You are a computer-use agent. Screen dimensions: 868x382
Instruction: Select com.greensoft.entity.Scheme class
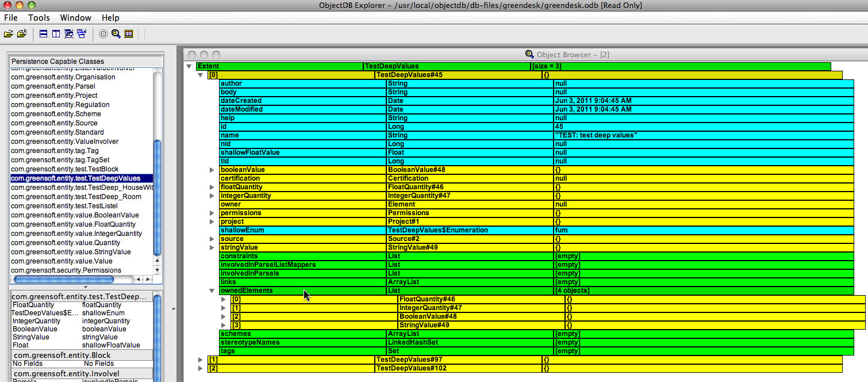pos(82,114)
